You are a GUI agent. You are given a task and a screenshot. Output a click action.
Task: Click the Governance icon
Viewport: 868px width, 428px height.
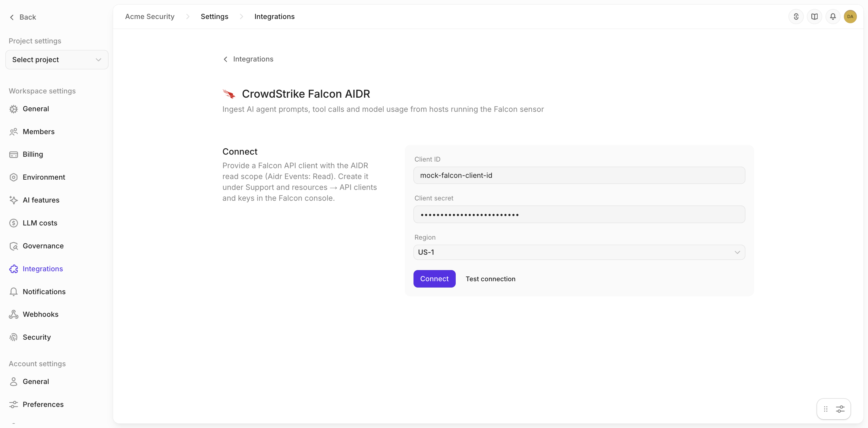[14, 246]
